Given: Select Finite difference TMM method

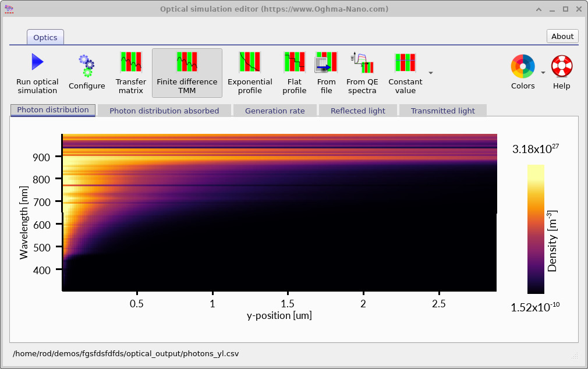Looking at the screenshot, I should coord(187,73).
